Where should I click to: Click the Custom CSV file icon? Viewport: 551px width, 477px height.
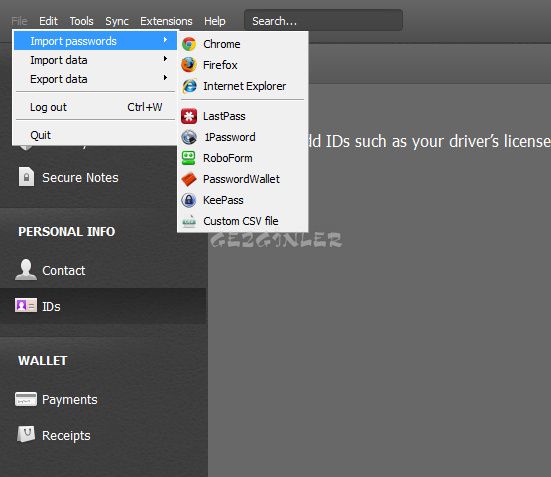[x=189, y=221]
